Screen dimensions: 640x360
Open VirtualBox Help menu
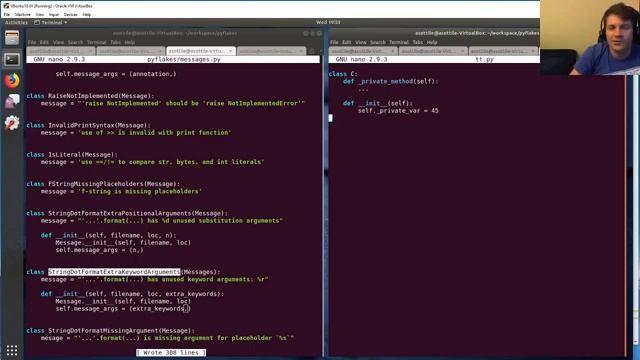tap(87, 14)
